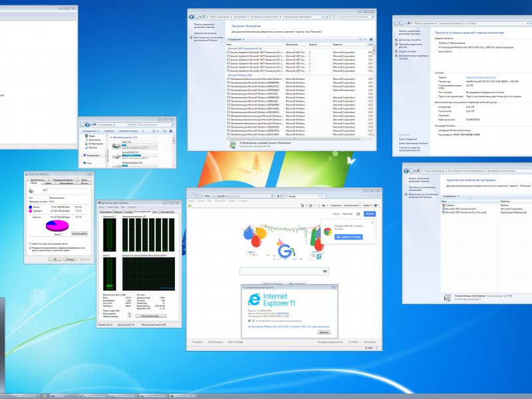Collapse the Hard Disk Drives group in Computer

111,138
